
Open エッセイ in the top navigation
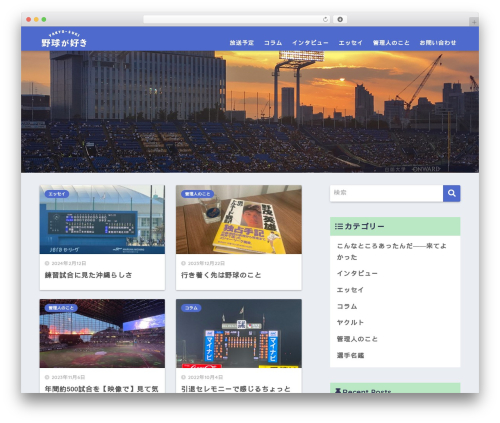[x=350, y=43]
